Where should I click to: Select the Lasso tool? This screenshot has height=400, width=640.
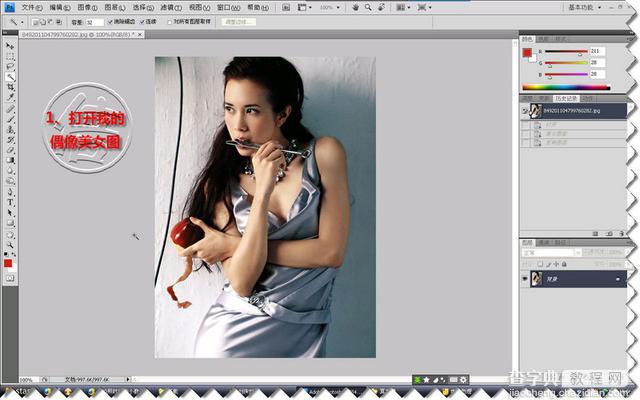[x=10, y=67]
